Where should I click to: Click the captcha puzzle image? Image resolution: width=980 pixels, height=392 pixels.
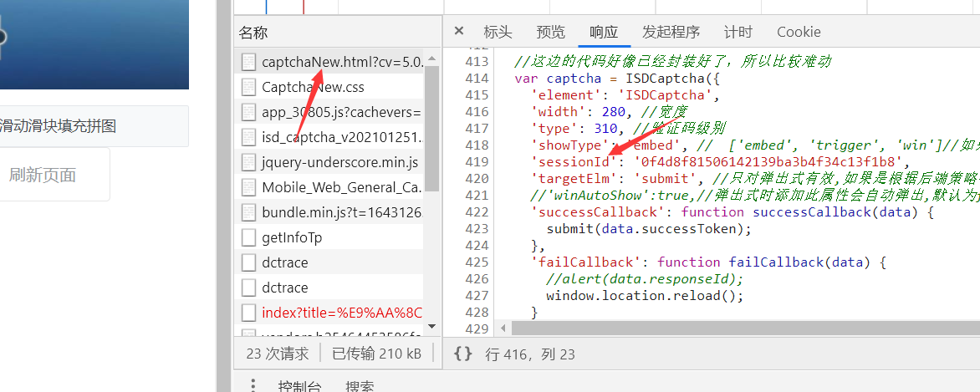click(94, 43)
